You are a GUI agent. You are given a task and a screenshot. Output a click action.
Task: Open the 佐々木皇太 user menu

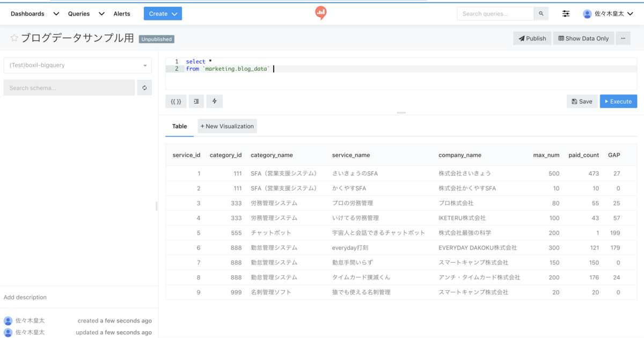(609, 14)
